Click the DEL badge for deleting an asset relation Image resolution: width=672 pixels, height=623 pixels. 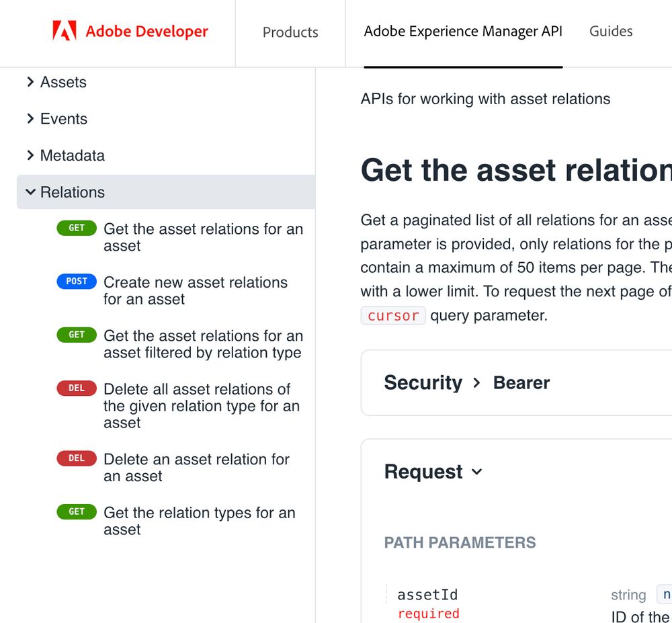tap(76, 458)
